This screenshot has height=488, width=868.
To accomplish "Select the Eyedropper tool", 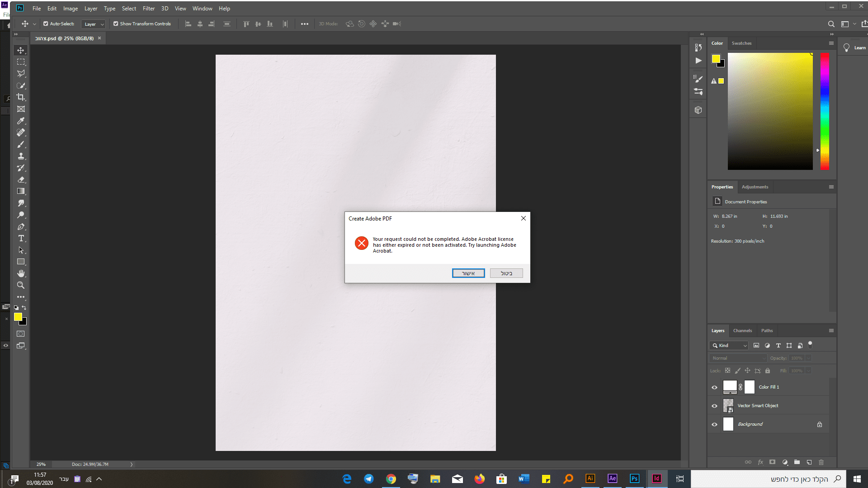I will coord(21,121).
